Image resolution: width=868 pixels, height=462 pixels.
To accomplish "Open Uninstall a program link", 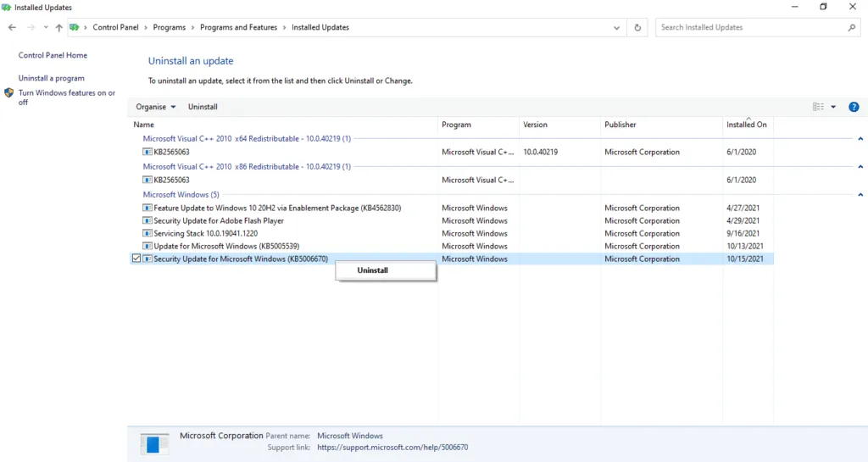I will point(52,79).
